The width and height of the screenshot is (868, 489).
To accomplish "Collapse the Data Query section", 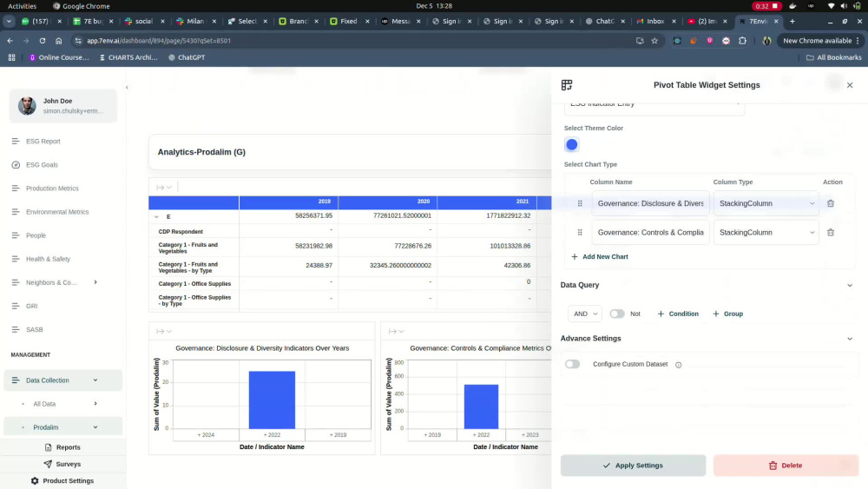I will click(849, 285).
